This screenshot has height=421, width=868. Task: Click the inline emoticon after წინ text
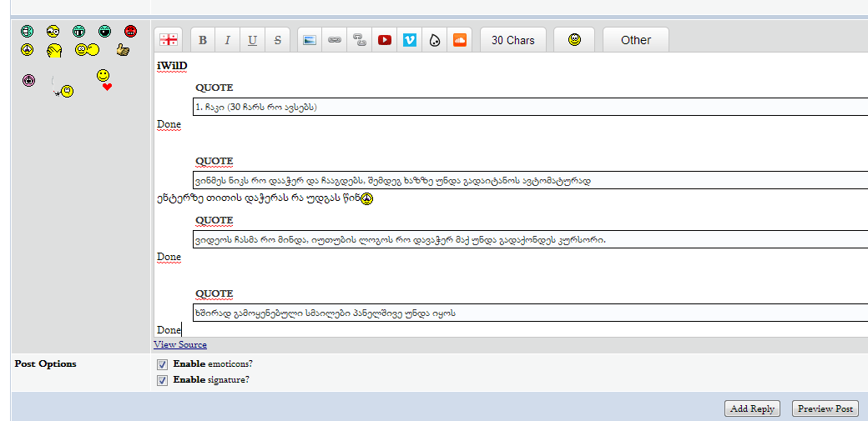(367, 198)
